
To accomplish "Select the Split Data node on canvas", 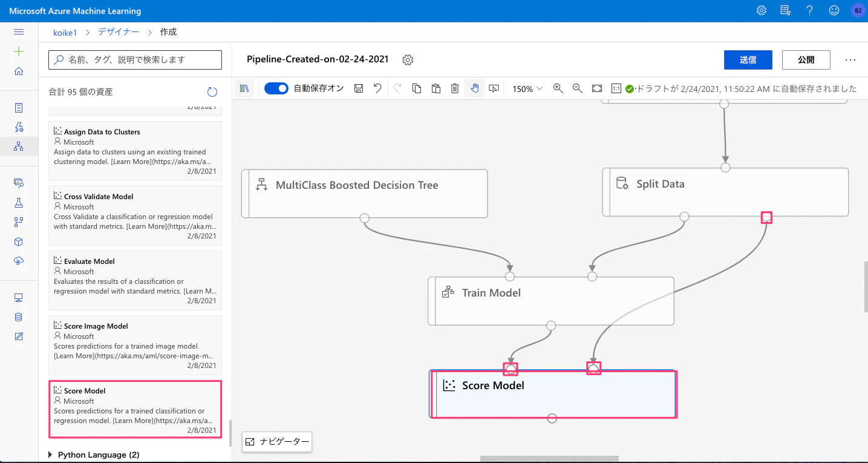I will pyautogui.click(x=725, y=192).
